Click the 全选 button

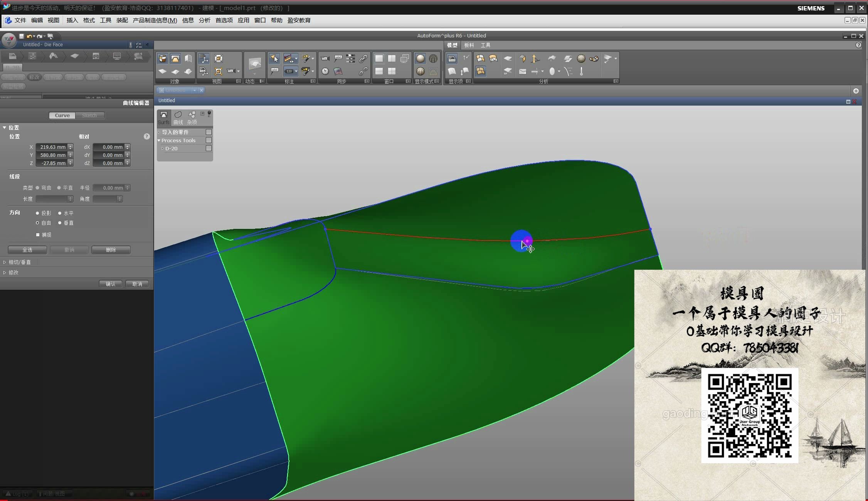pos(27,250)
